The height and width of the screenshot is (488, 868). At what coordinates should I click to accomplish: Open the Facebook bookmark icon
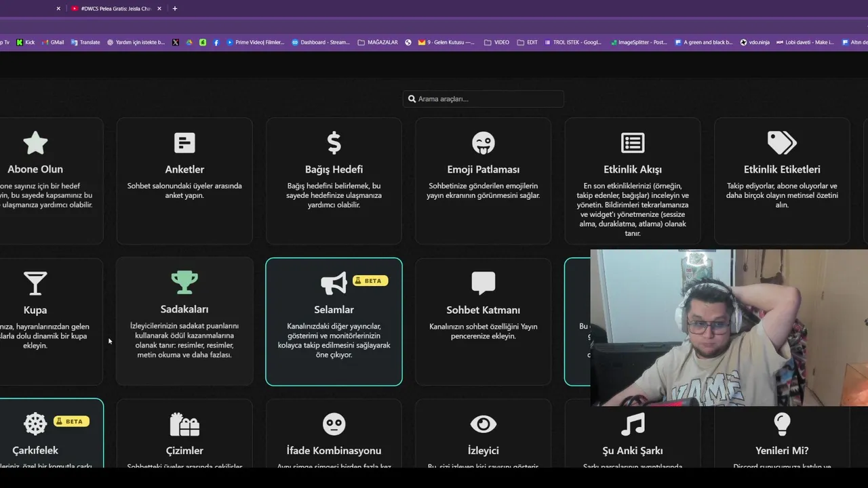click(216, 42)
